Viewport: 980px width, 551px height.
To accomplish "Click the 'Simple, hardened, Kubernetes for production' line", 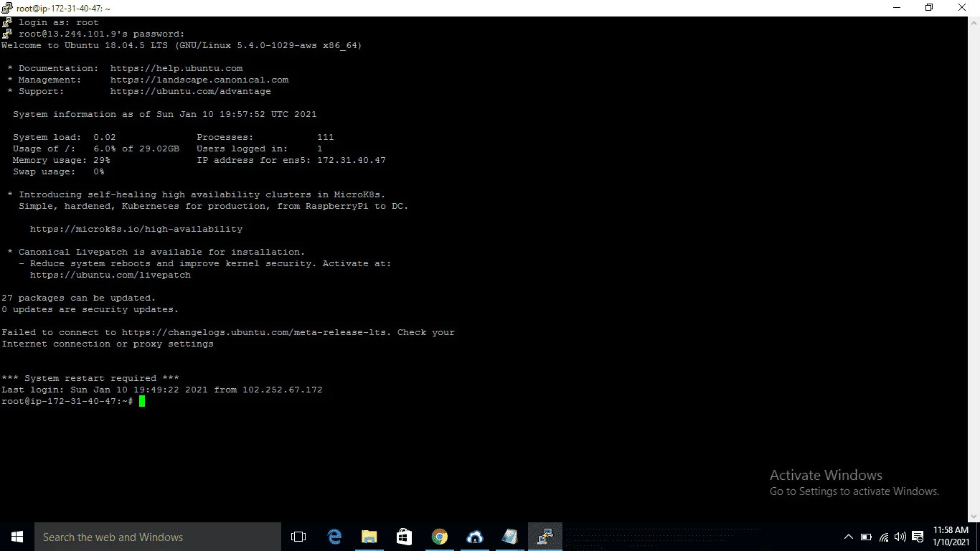I will tap(214, 206).
